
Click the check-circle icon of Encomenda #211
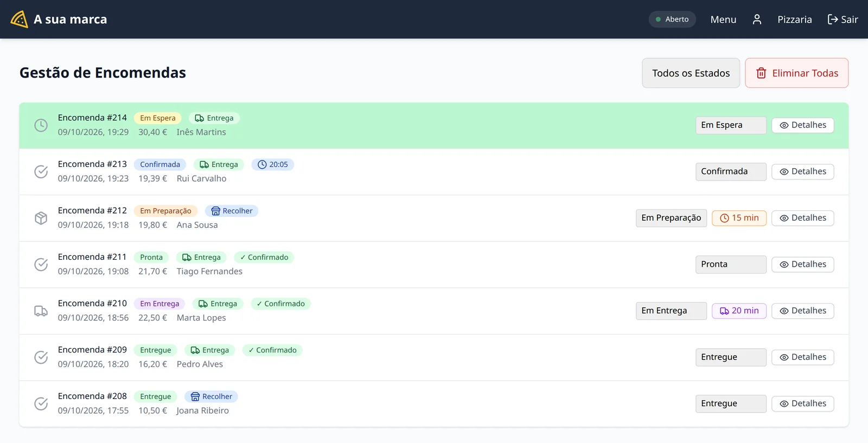[41, 265]
